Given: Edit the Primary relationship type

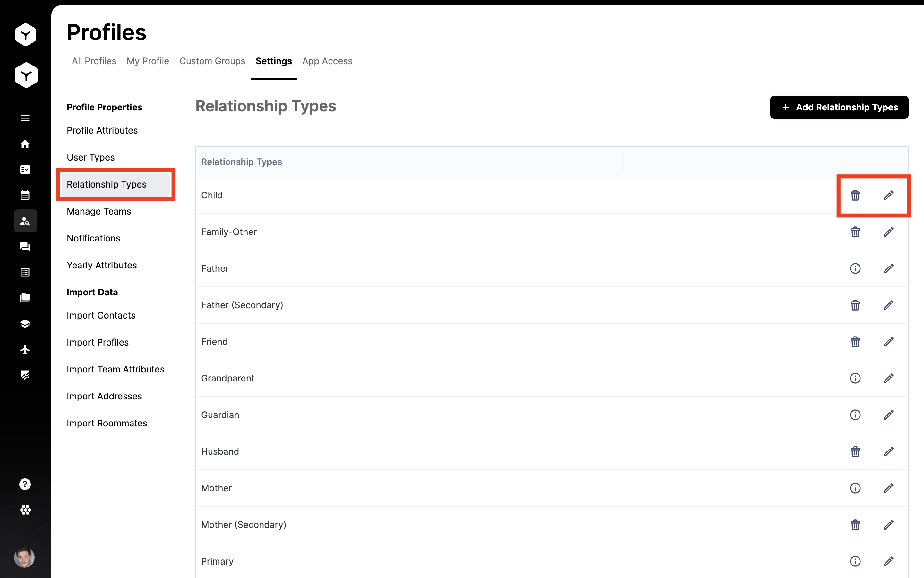Looking at the screenshot, I should pyautogui.click(x=888, y=561).
